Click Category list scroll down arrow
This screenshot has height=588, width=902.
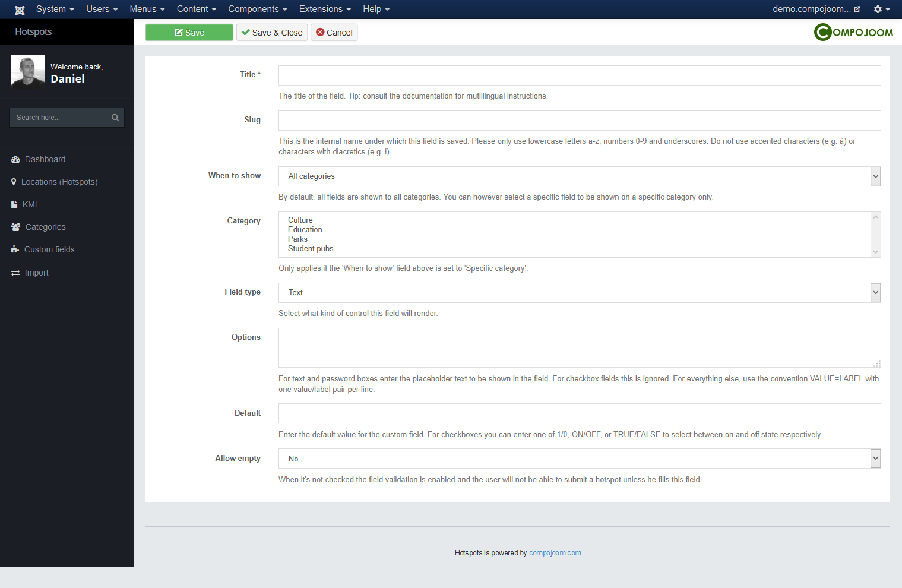coord(875,252)
